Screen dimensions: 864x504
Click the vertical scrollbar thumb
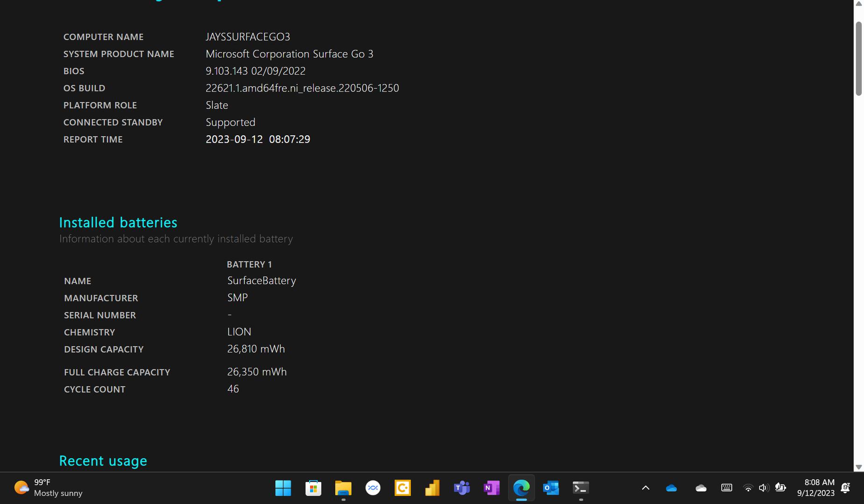pyautogui.click(x=858, y=59)
